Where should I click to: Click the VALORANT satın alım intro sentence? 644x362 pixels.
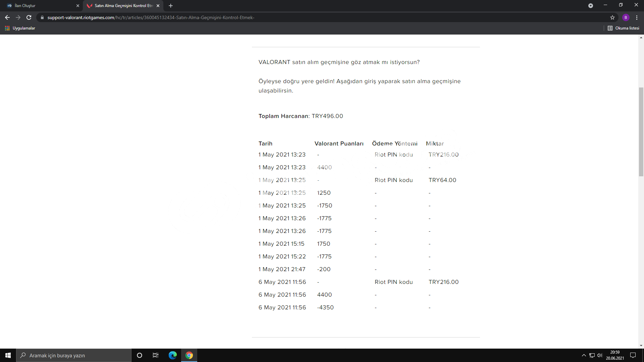(x=339, y=62)
